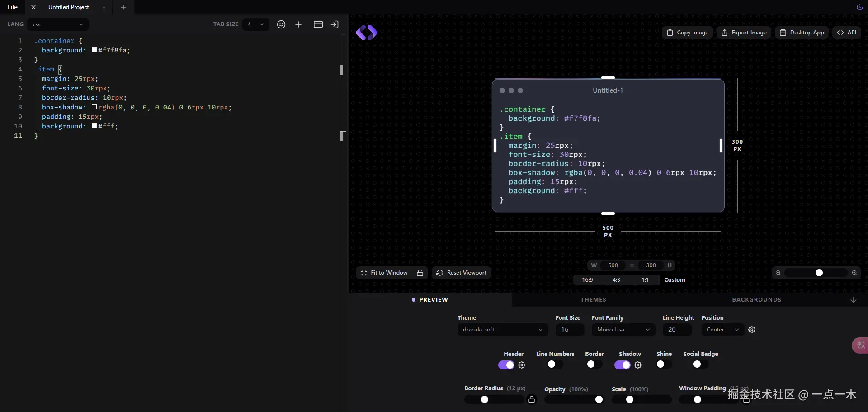This screenshot has width=868, height=412.
Task: Click the purple app logo
Action: [367, 32]
